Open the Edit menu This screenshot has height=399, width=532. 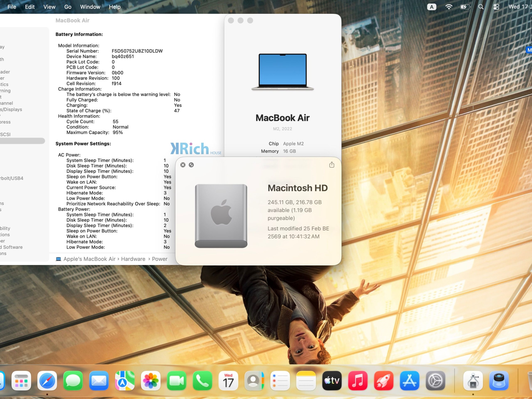click(x=30, y=7)
